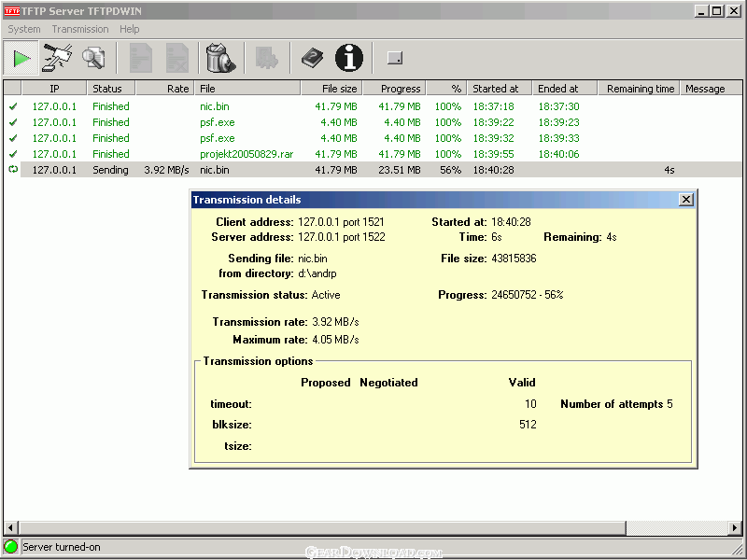
Task: Click the horizontal scrollbar left arrow
Action: (x=11, y=527)
